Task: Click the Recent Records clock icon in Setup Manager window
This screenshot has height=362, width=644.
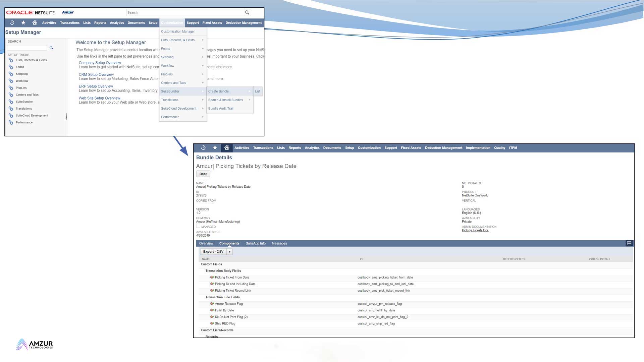Action: [12, 22]
